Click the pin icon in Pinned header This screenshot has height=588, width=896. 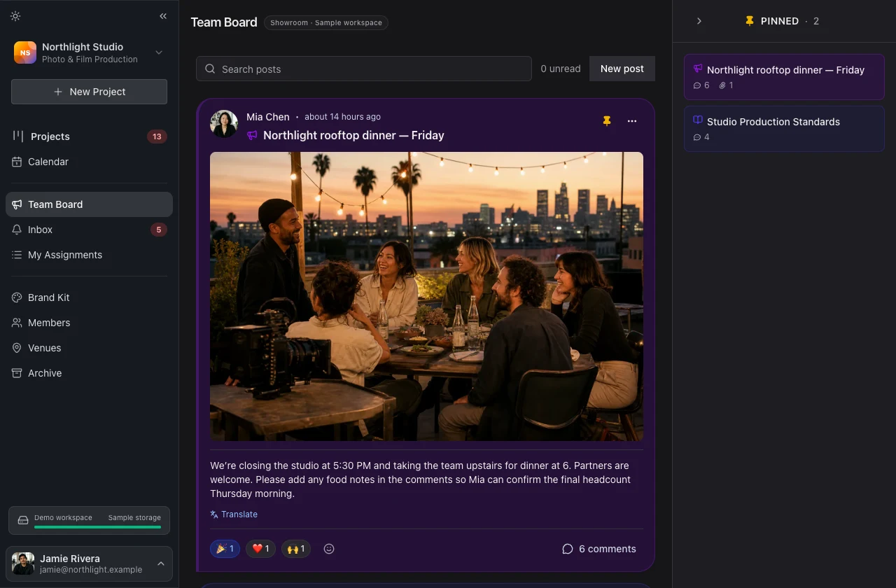point(750,21)
